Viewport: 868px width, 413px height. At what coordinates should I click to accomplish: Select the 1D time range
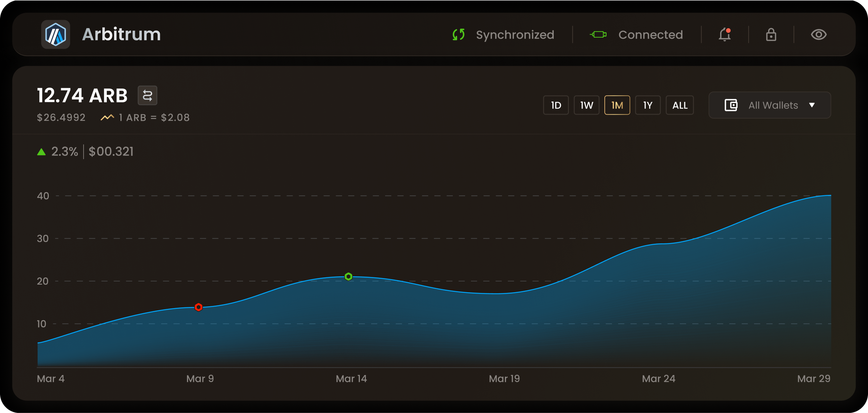tap(556, 105)
